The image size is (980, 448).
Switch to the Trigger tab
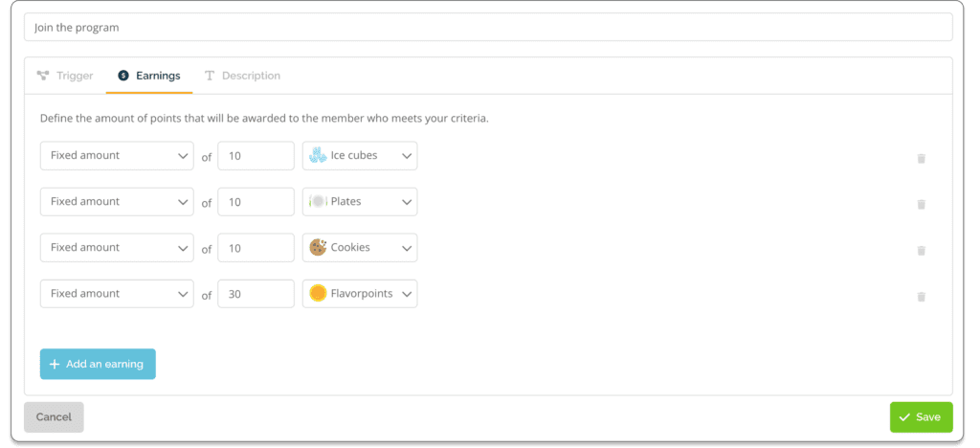(65, 76)
